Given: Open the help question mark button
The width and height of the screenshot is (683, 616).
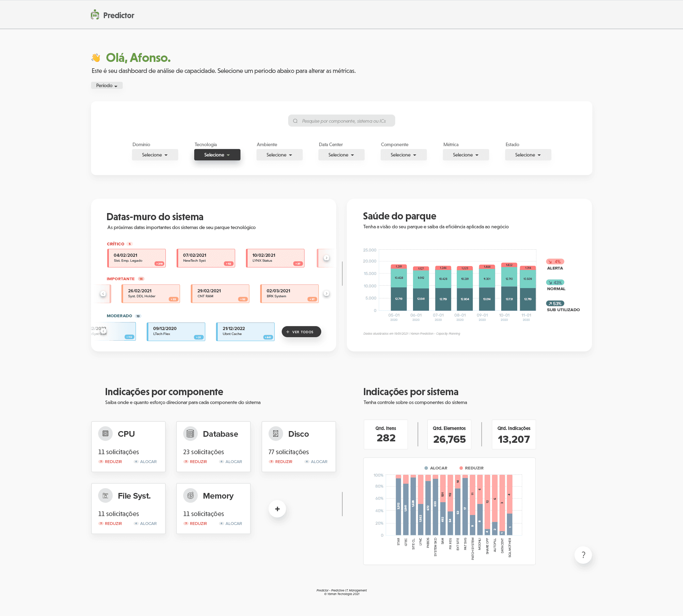Looking at the screenshot, I should pyautogui.click(x=583, y=555).
